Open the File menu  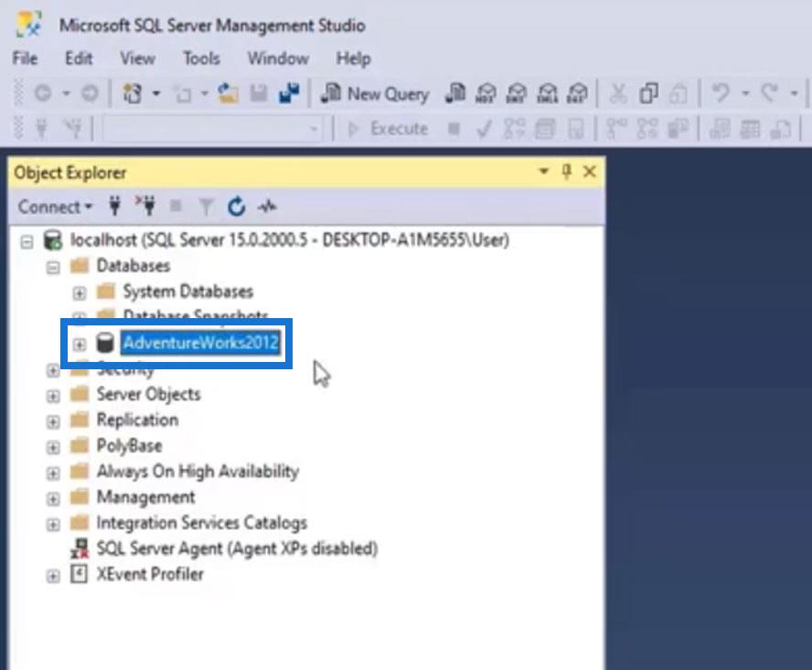[25, 58]
